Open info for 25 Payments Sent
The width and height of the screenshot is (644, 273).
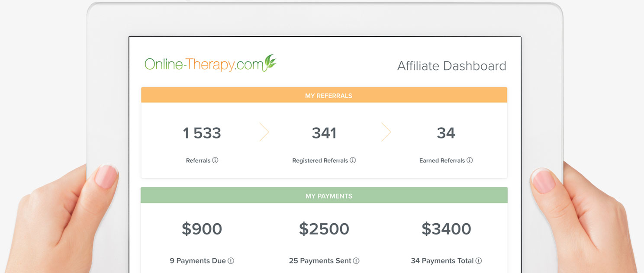pos(356,260)
